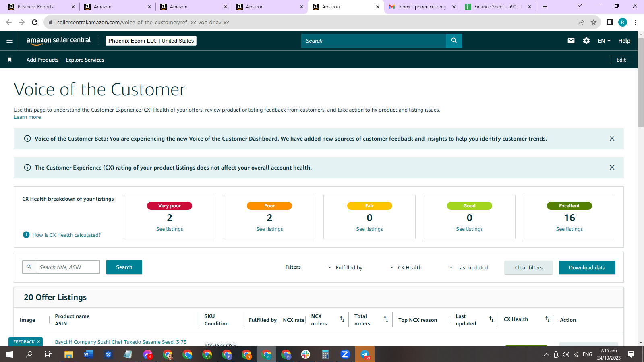Open Chrome side panel icon
The image size is (644, 362).
610,22
